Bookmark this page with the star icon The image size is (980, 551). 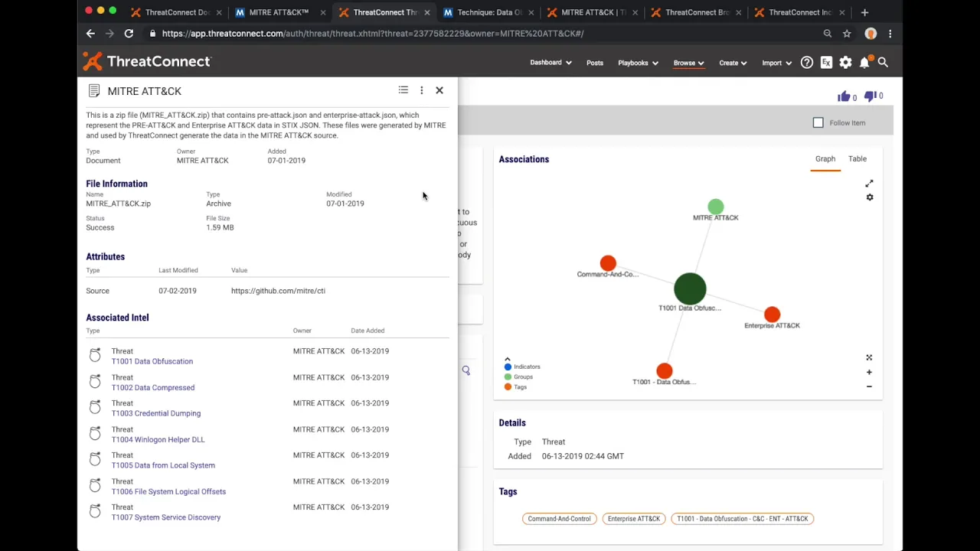pos(847,34)
